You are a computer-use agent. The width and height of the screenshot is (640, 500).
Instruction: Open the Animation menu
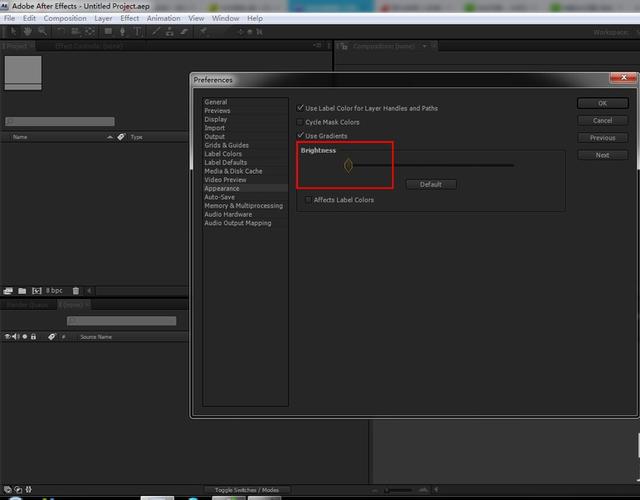163,18
